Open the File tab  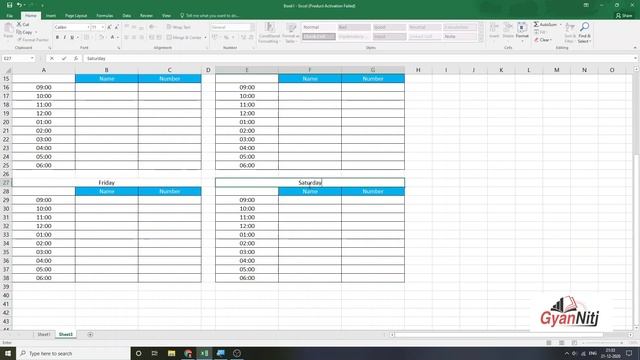(x=9, y=16)
